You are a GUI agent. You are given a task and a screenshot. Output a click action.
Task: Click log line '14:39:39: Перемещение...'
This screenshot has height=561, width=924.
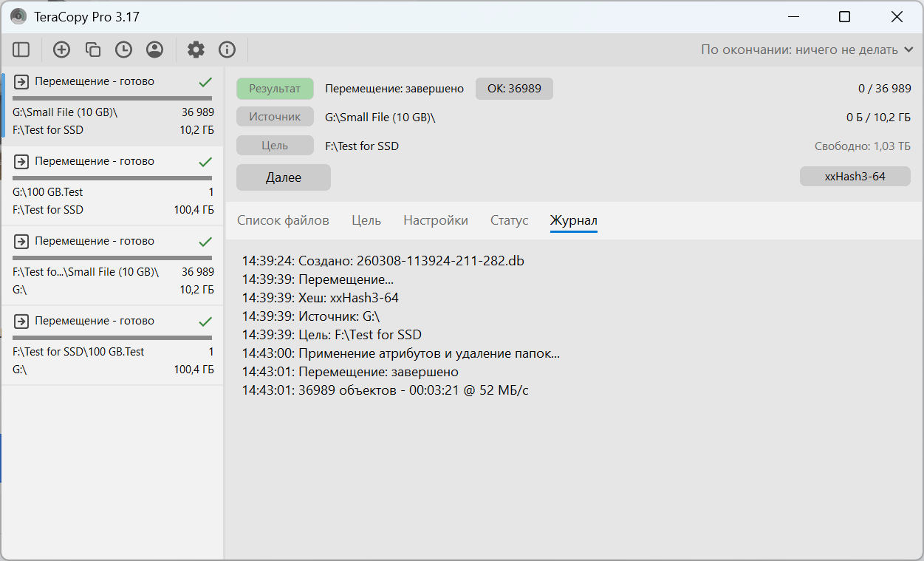318,279
